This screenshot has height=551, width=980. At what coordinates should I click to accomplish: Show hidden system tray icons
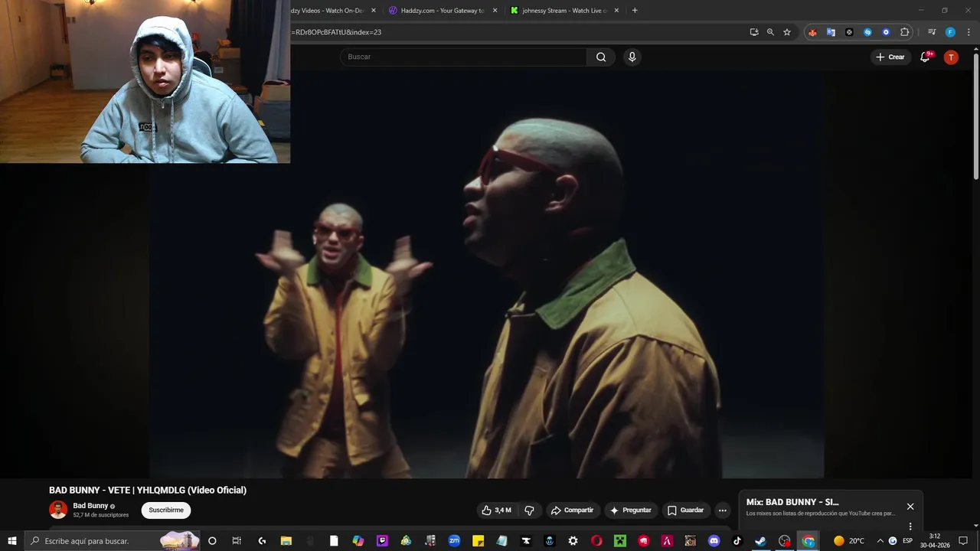coord(880,541)
